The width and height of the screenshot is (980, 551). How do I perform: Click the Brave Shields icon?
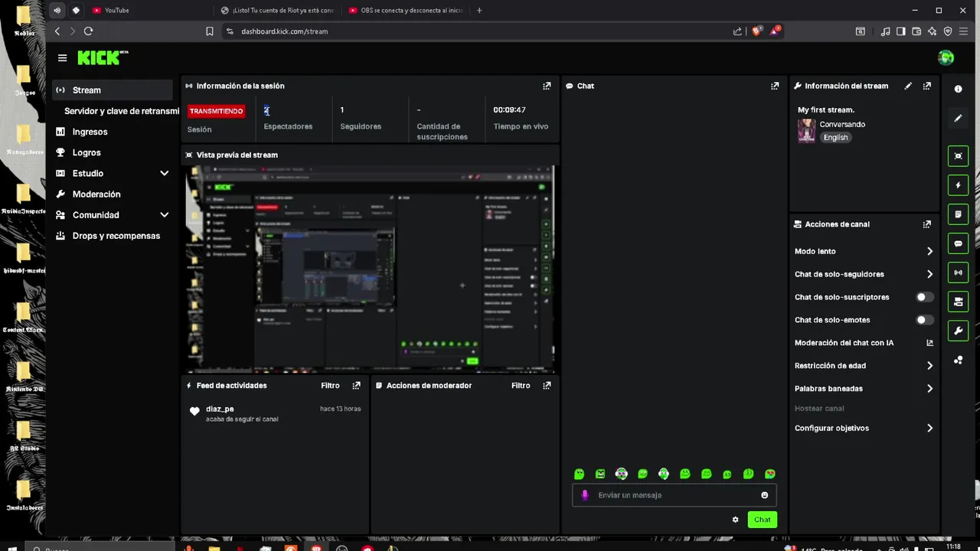click(x=757, y=31)
